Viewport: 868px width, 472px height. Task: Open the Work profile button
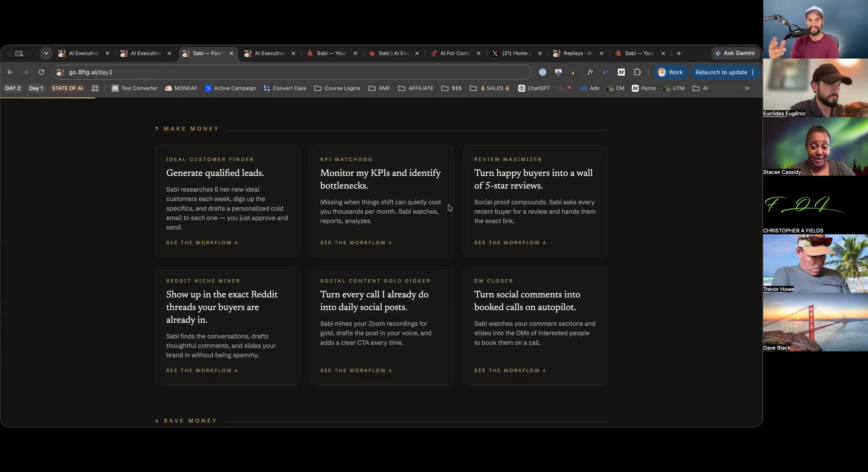tap(670, 72)
